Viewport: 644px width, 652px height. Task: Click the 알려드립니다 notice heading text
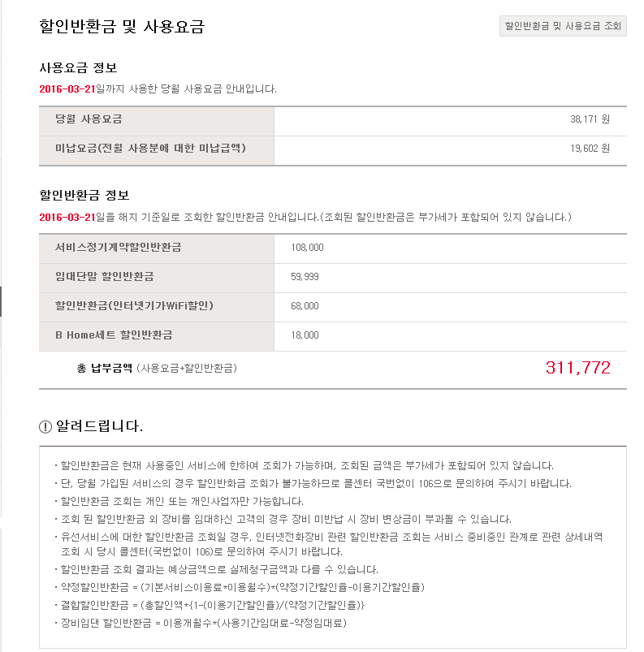99,426
